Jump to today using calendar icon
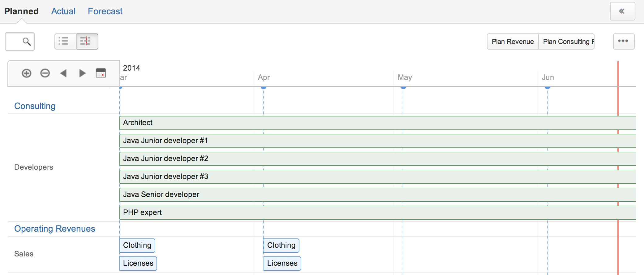Image resolution: width=644 pixels, height=275 pixels. 101,73
